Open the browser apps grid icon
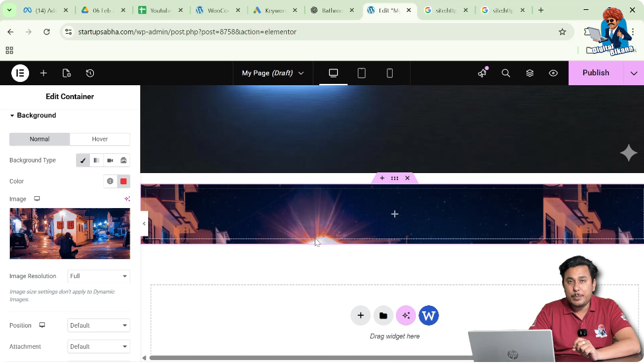644x364 pixels. (x=9, y=50)
